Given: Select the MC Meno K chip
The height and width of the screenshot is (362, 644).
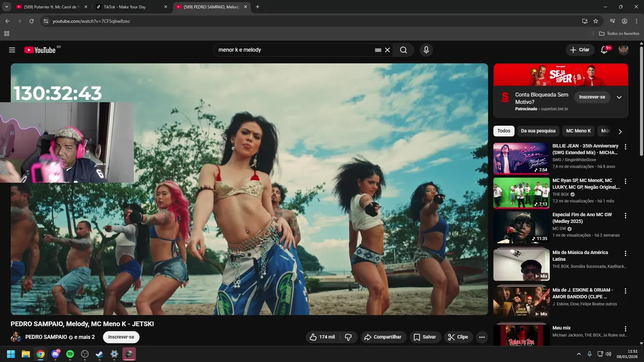Looking at the screenshot, I should 578,131.
